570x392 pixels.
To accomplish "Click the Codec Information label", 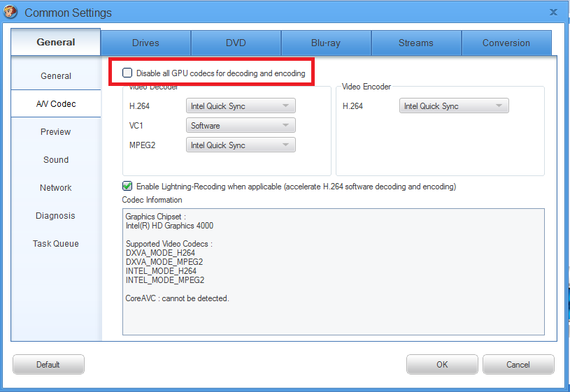I will [x=152, y=200].
